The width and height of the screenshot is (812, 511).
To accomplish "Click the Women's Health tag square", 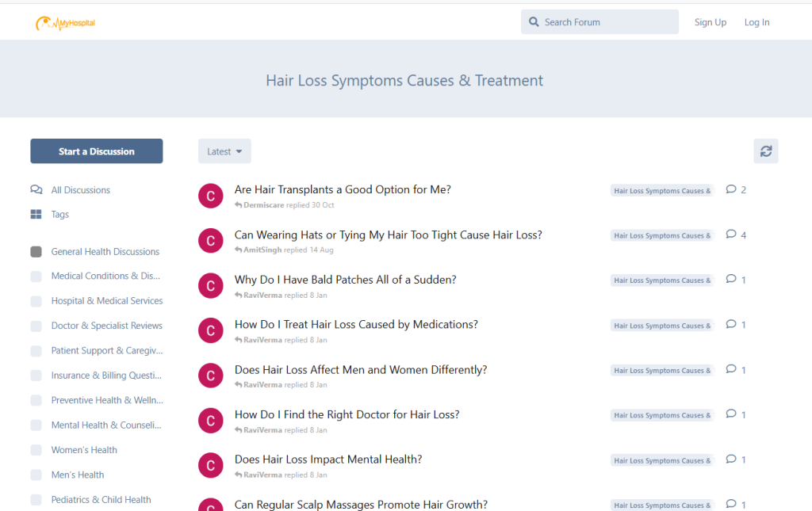I will [36, 450].
